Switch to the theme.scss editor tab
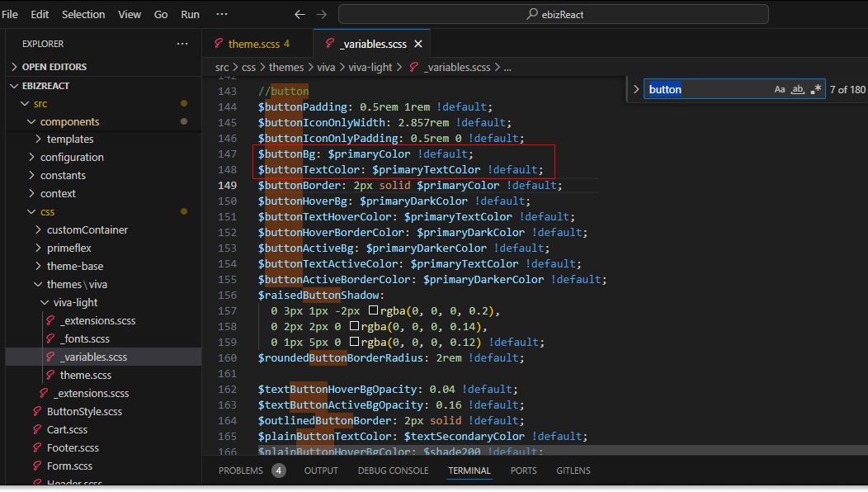868x492 pixels. [258, 44]
